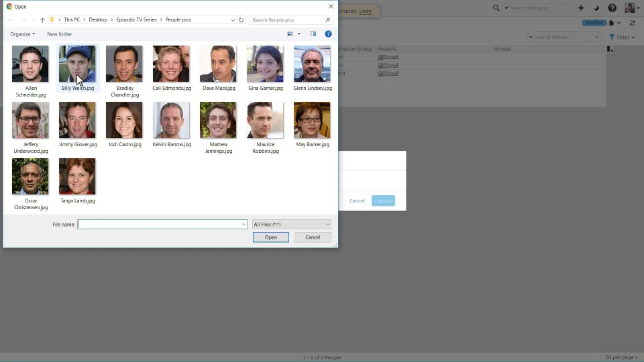This screenshot has height=362, width=644.
Task: Open All Files type filter dropdown
Action: [x=292, y=224]
